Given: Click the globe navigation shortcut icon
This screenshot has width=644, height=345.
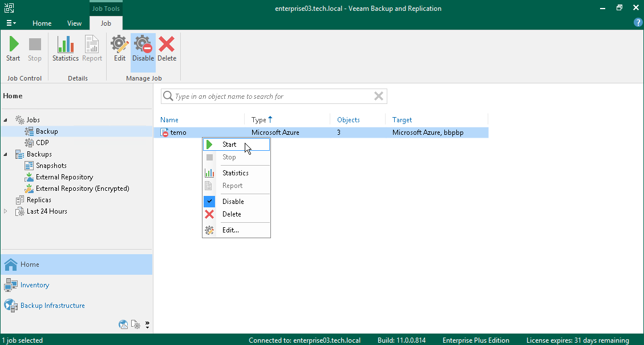Looking at the screenshot, I should pos(123,324).
